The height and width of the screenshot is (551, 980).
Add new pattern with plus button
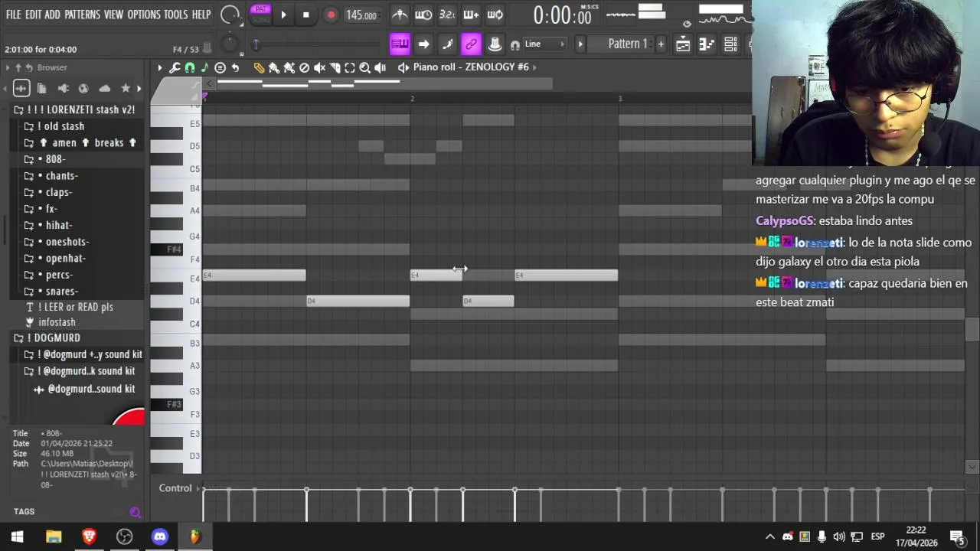[x=661, y=44]
